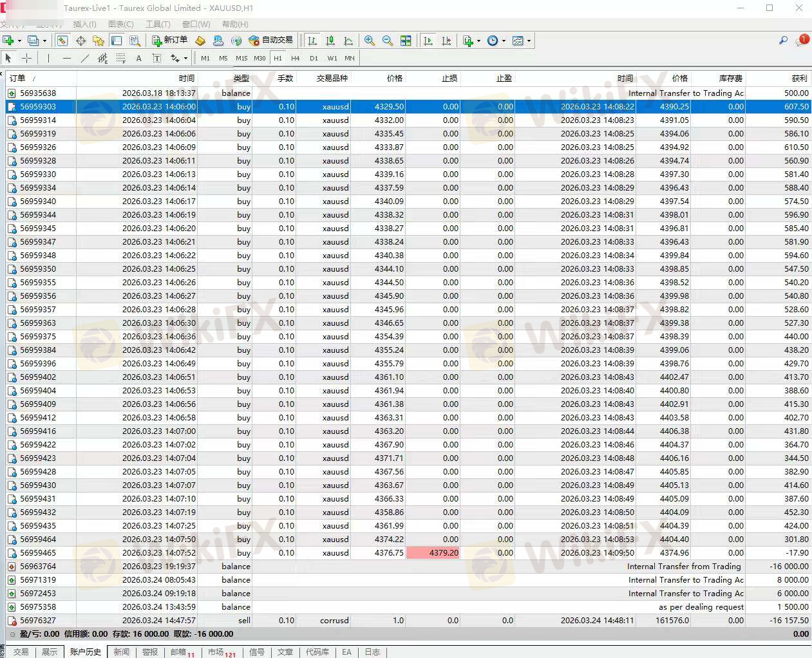Select the H4 timeframe button
The image size is (812, 658).
point(296,58)
